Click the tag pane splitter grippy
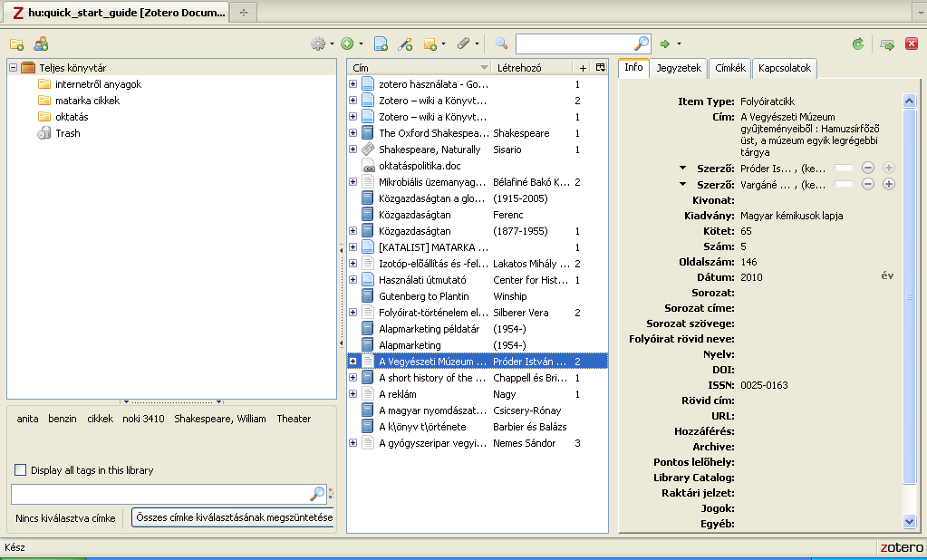 [x=171, y=402]
